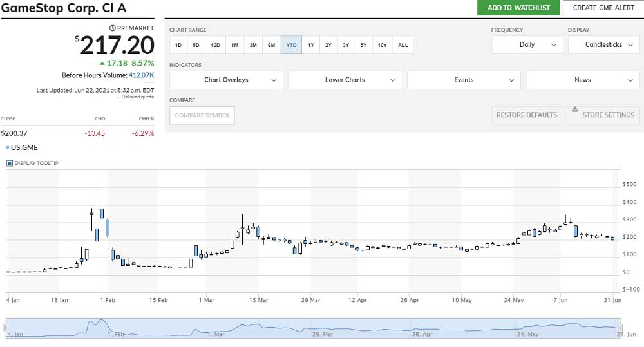Click the Store Settings button
The width and height of the screenshot is (644, 347).
(603, 115)
